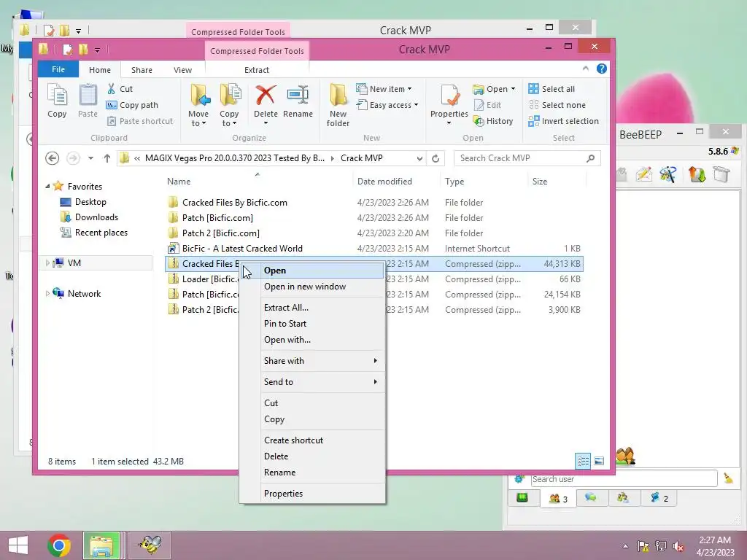Select the Cracked Files By Bicfic.com folder
Image resolution: width=747 pixels, height=560 pixels.
[234, 203]
